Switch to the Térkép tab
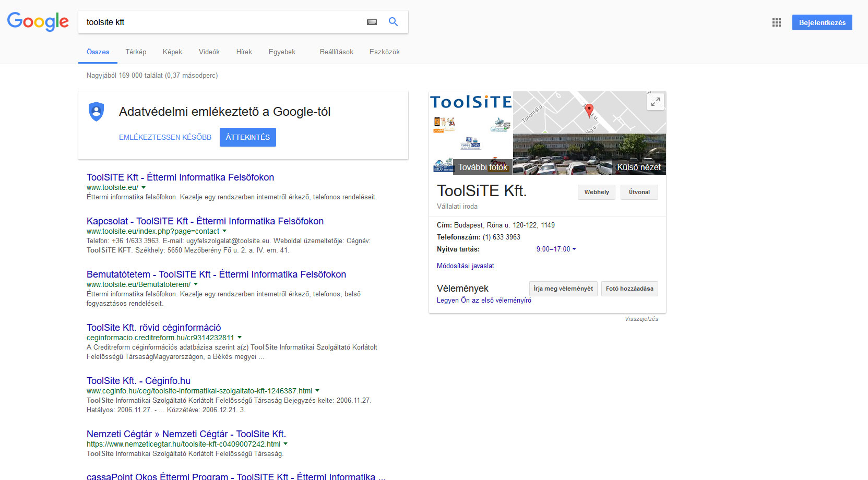This screenshot has width=868, height=480. (x=136, y=52)
